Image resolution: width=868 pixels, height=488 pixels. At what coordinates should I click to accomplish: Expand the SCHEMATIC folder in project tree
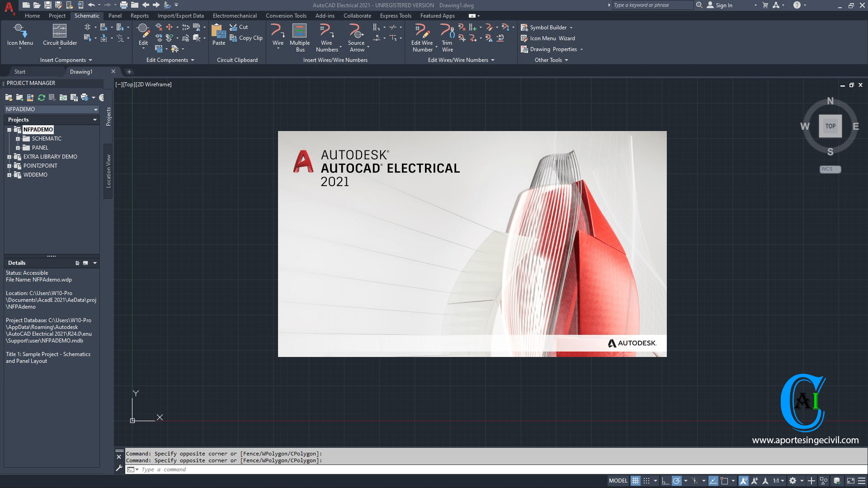[x=18, y=138]
